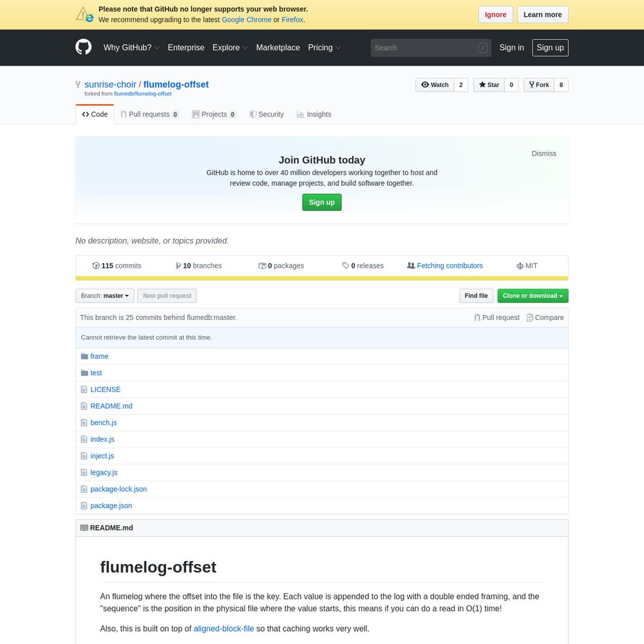The width and height of the screenshot is (644, 644).
Task: Click the file icon next to README.md row
Action: point(84,406)
